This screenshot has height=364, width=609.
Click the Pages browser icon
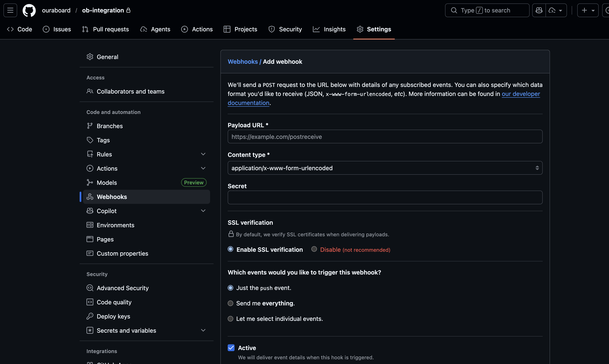90,239
